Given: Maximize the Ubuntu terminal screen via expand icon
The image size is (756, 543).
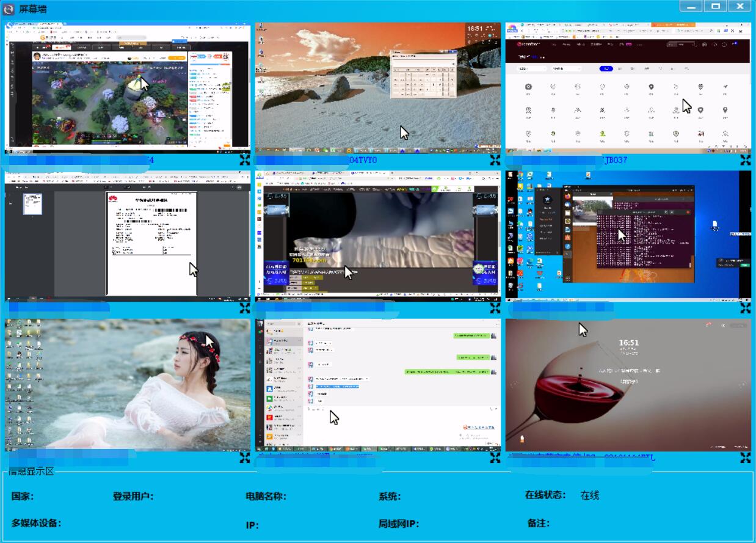Looking at the screenshot, I should 746,308.
